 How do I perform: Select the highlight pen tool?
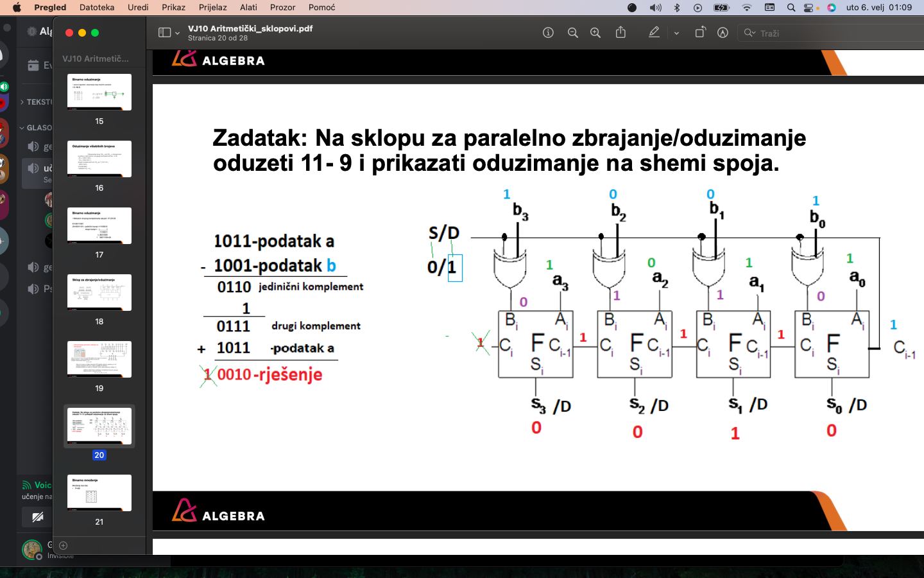654,32
